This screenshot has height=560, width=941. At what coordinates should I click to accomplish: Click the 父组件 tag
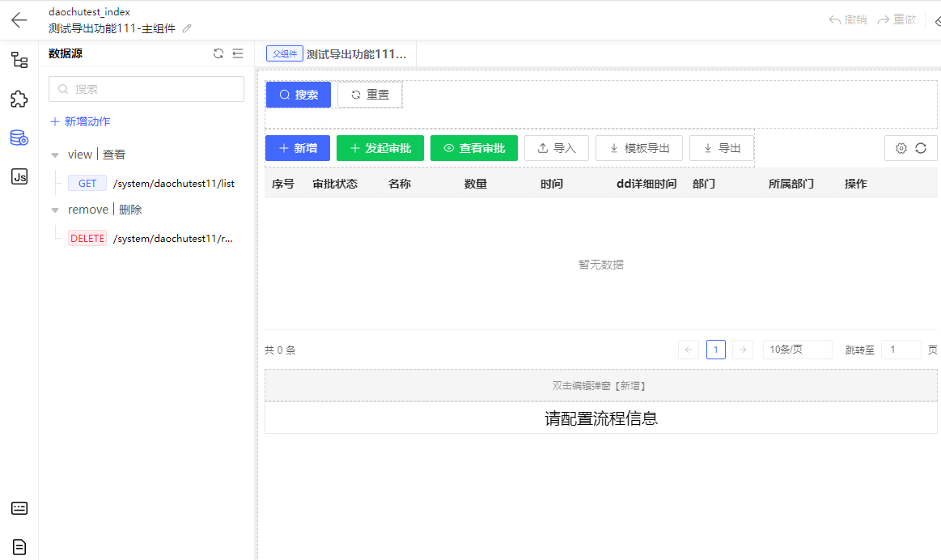click(x=285, y=54)
